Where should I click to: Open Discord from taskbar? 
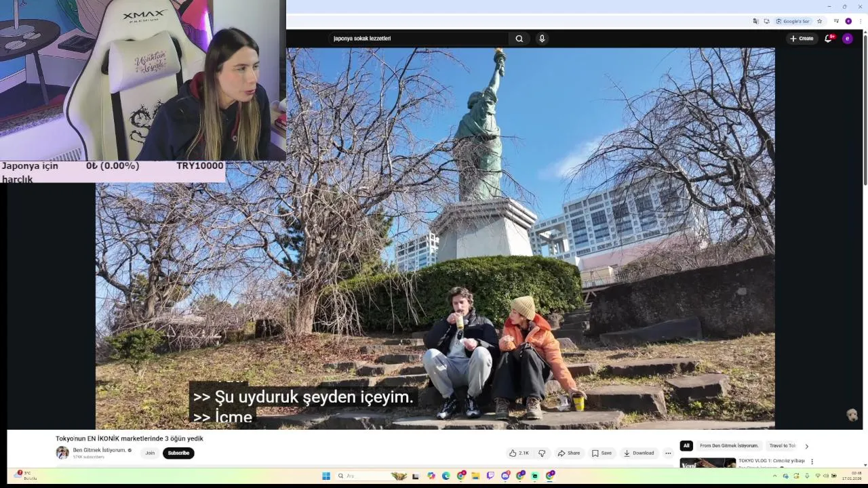coord(505,476)
